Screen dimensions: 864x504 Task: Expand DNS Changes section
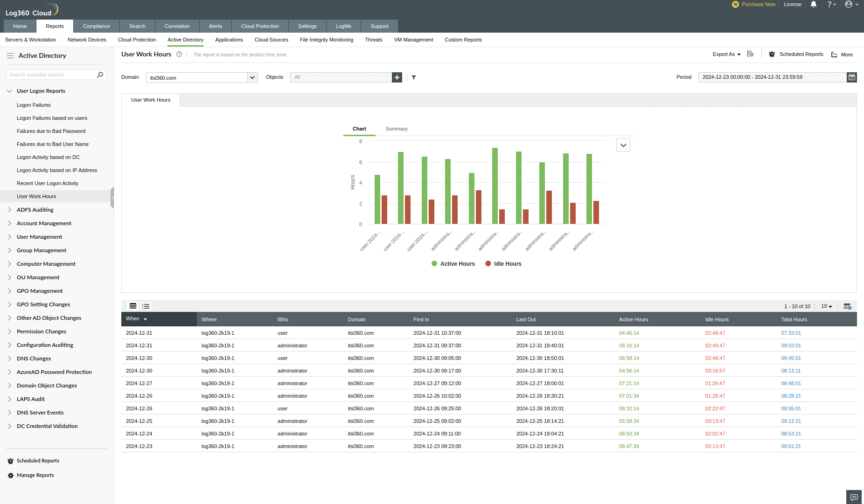9,359
